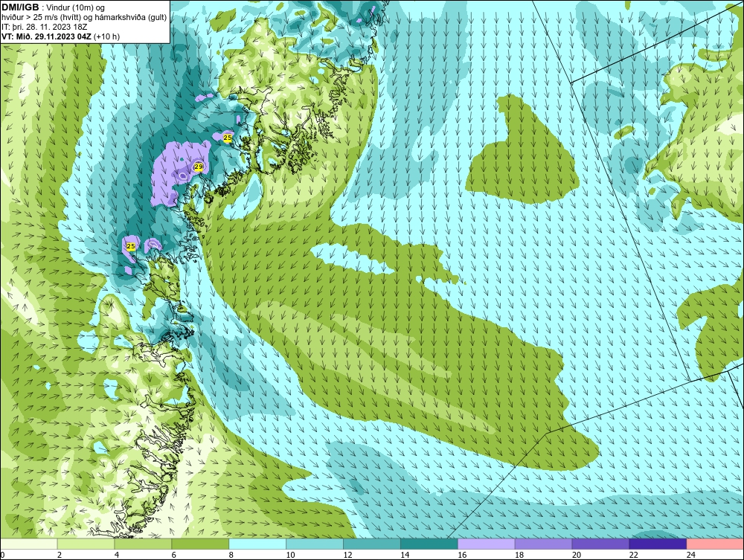
Task: Click the 'VT: Mið. 29.11.2023 04Z' valid time
Action: coord(47,36)
